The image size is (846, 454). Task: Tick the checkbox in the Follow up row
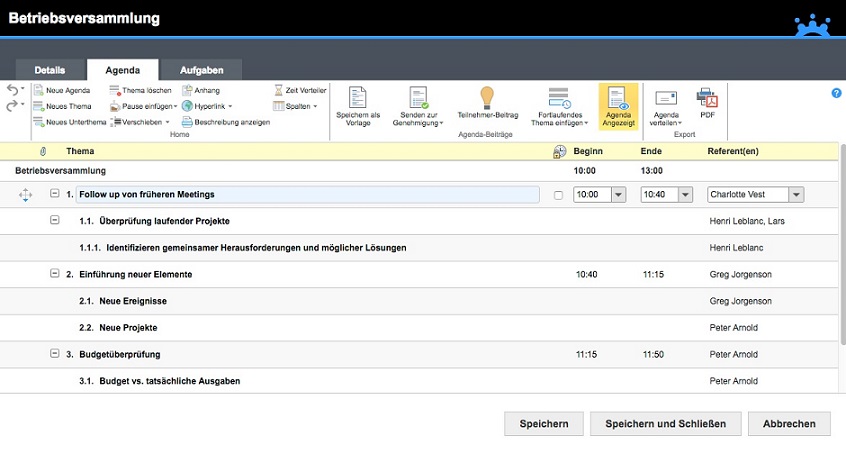[558, 195]
